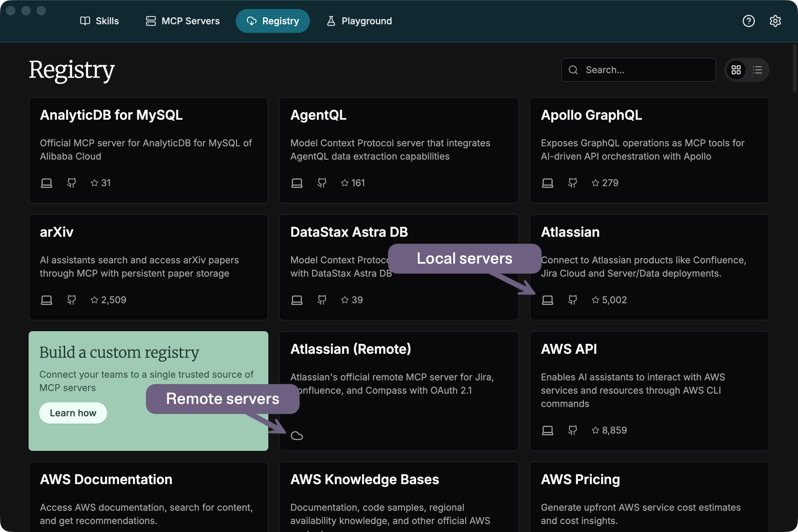Click the local server icon on AnalyticDB card
Image resolution: width=798 pixels, height=532 pixels.
pos(47,183)
